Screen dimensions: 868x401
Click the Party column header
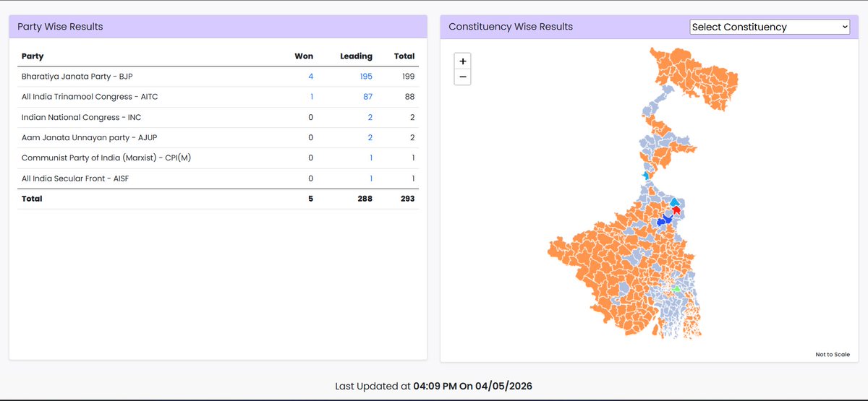(x=33, y=56)
